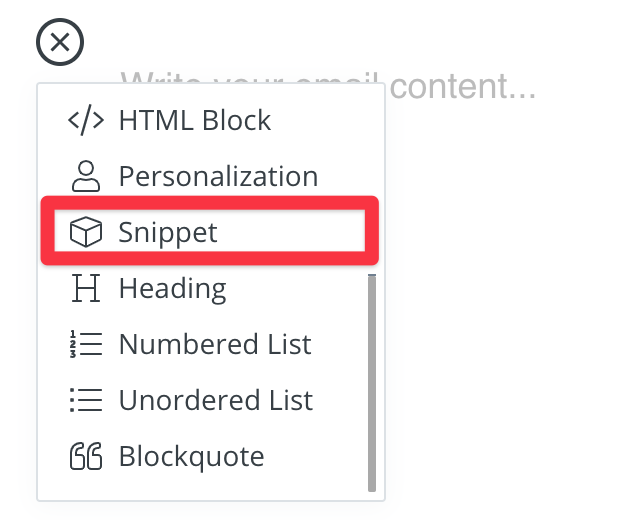Click the Unordered List bullets icon
Screen dimensions: 640x520
click(86, 401)
